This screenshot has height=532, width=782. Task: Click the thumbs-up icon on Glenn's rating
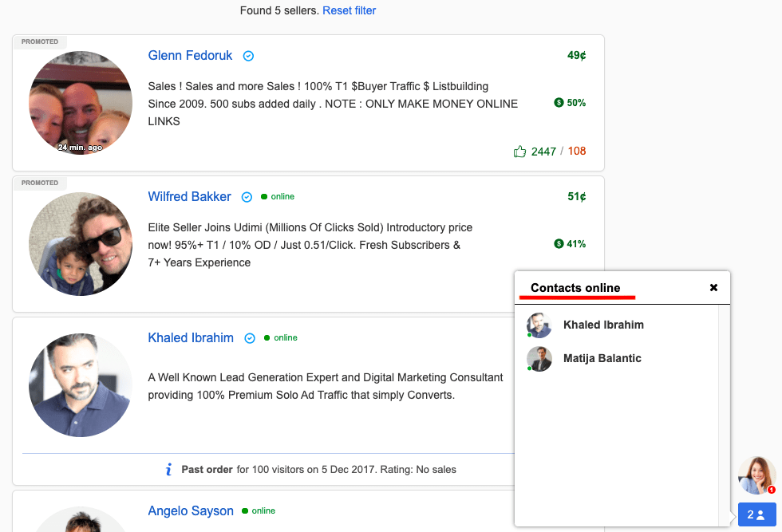tap(520, 152)
